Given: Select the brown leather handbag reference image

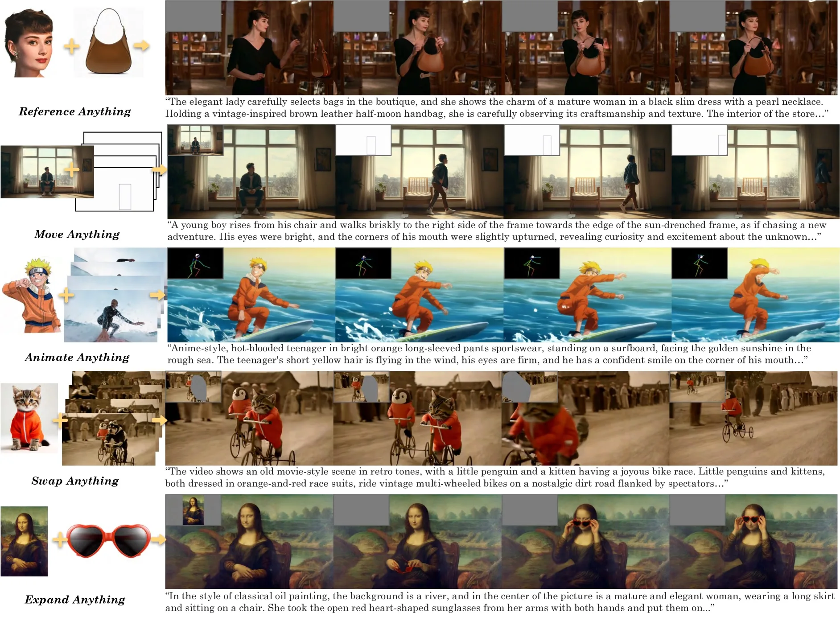Looking at the screenshot, I should click(x=108, y=44).
